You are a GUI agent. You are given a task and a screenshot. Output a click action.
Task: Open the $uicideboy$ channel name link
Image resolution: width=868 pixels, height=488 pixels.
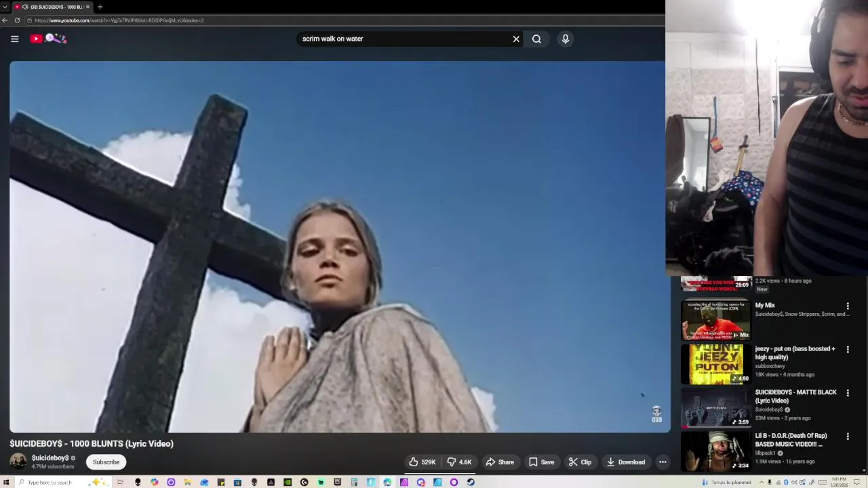[50, 458]
